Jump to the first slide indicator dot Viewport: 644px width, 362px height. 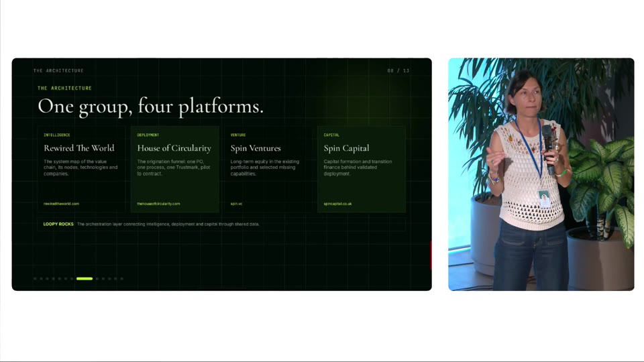point(35,279)
